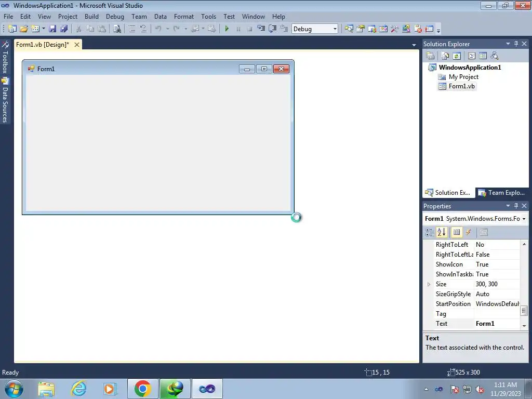Click Properties icon in Solution Explorer toolbar

click(x=430, y=56)
